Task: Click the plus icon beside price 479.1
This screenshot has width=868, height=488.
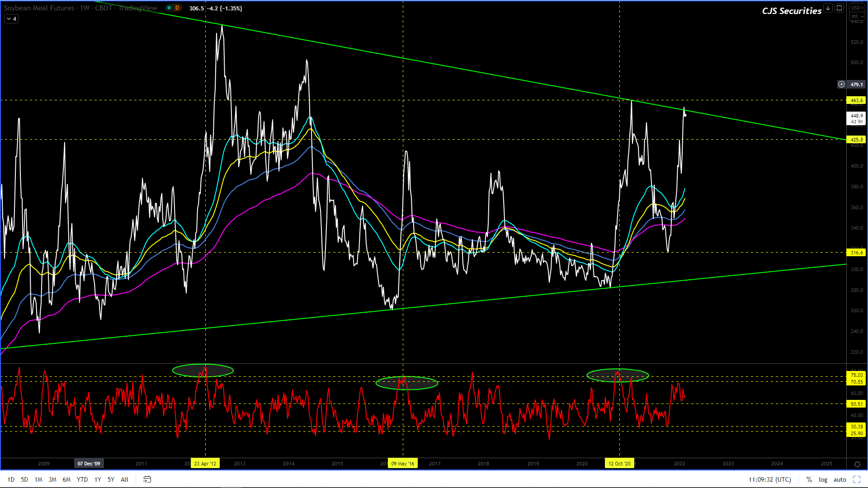Action: click(841, 84)
